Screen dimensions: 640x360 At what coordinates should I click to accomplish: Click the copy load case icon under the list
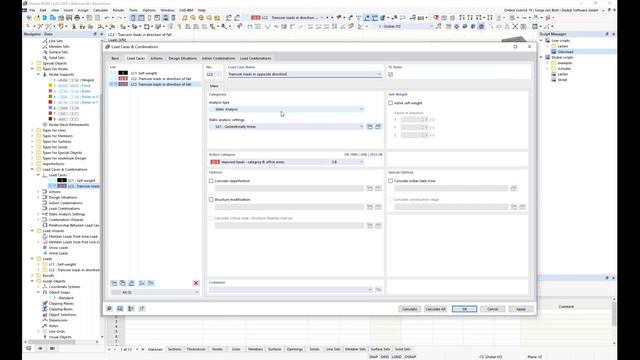(x=122, y=283)
